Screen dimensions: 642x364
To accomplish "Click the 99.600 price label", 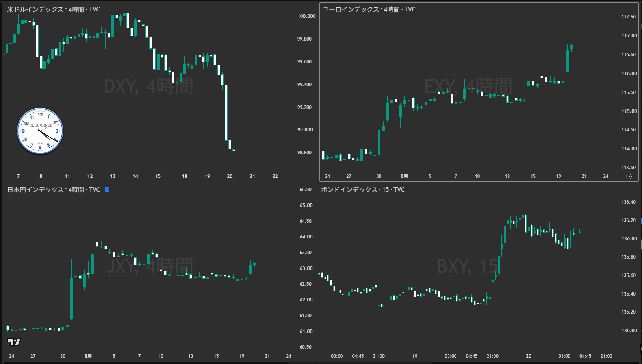I will pos(304,62).
